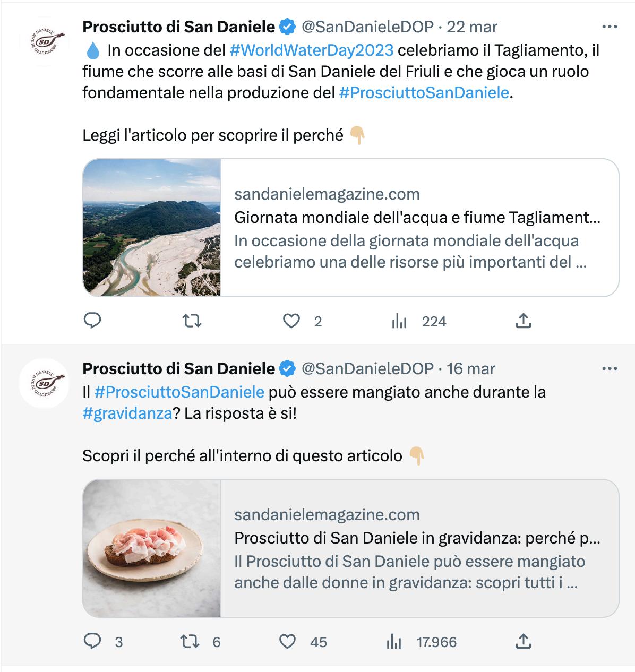Share the 16 mar tweet

coord(524,641)
